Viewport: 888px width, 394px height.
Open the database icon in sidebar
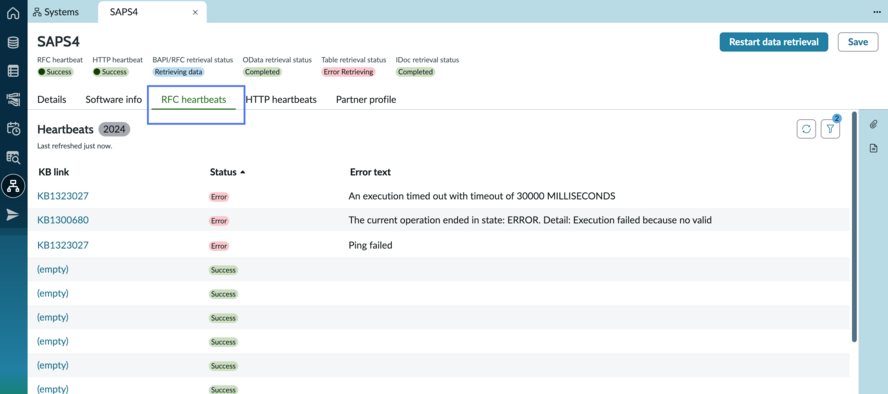click(x=12, y=42)
